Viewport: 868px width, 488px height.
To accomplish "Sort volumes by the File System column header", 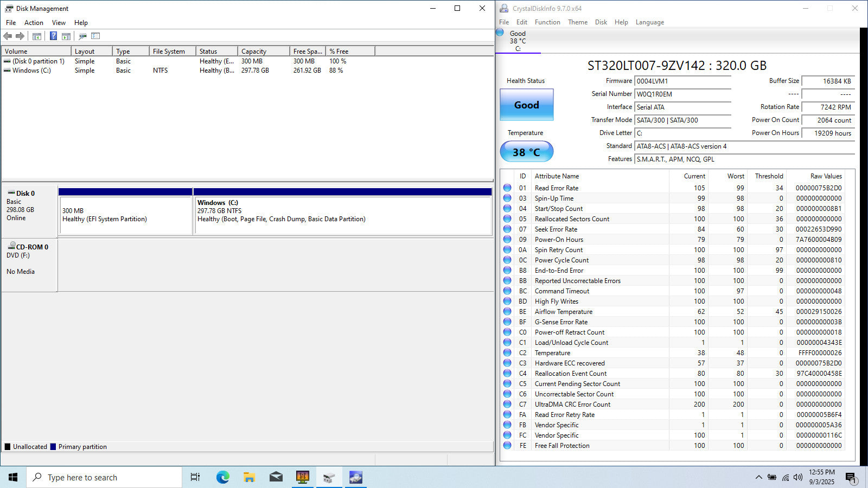I will point(172,52).
